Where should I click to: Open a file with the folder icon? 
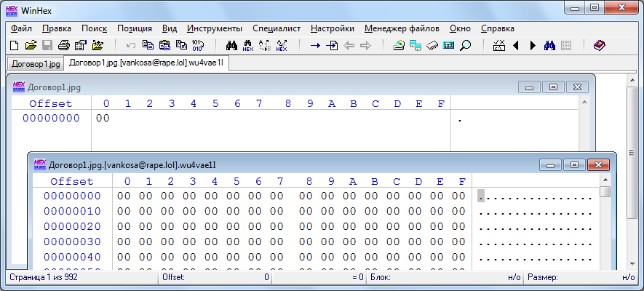[31, 46]
